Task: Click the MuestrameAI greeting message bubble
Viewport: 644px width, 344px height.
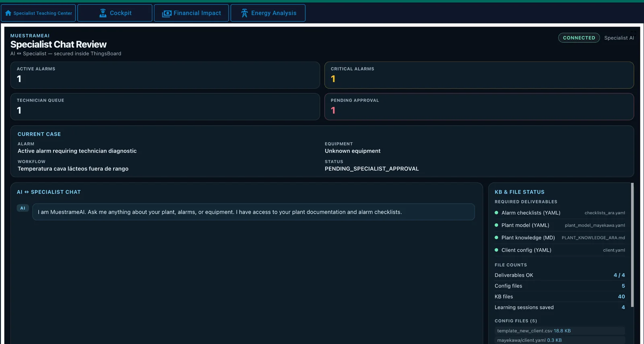Action: point(254,212)
